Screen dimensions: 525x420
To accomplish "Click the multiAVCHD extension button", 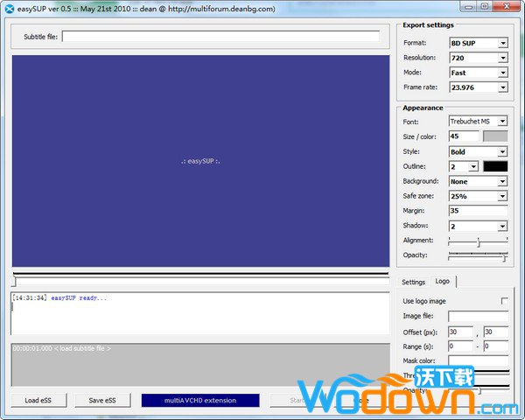I will [200, 401].
